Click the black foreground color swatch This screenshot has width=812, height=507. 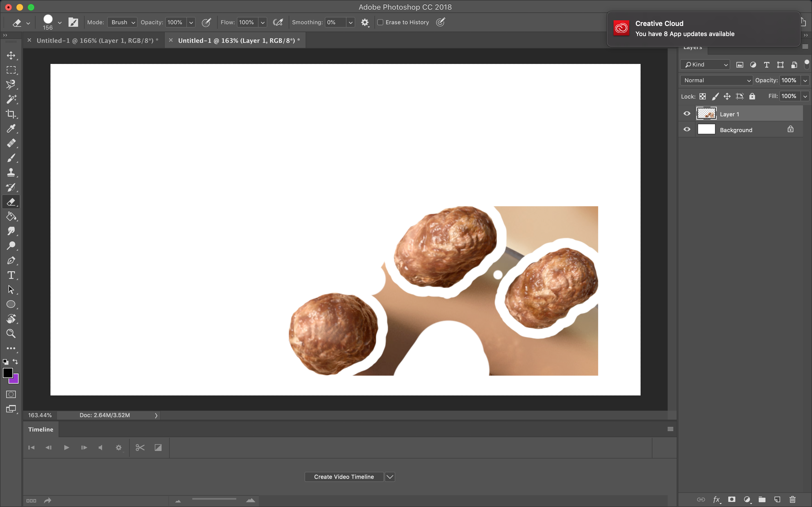click(7, 373)
